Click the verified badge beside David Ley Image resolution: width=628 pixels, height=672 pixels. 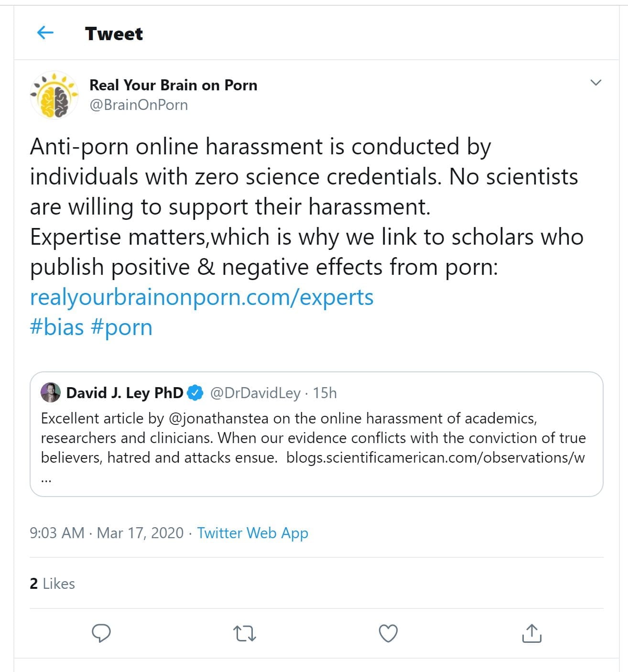pos(195,393)
